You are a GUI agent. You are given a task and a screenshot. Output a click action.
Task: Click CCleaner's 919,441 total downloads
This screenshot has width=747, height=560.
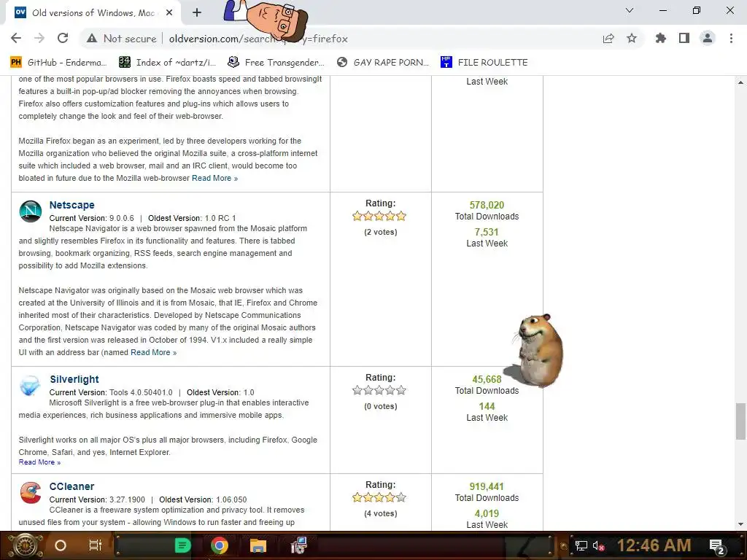[487, 486]
